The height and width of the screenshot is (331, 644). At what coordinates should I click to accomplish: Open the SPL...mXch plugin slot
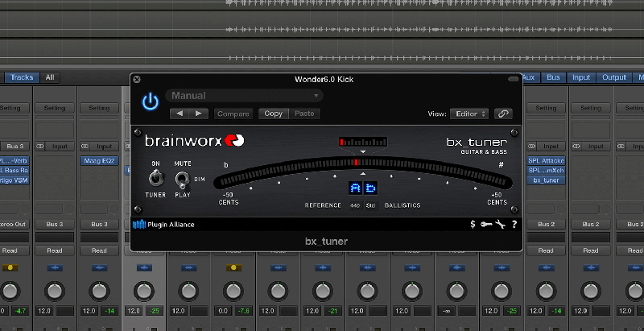tap(546, 171)
